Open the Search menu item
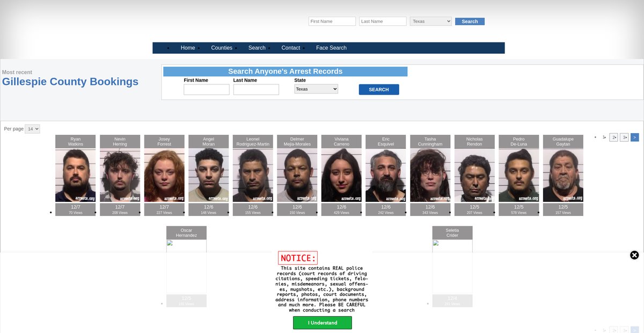Viewport: 644px width, 333px height. pos(257,48)
